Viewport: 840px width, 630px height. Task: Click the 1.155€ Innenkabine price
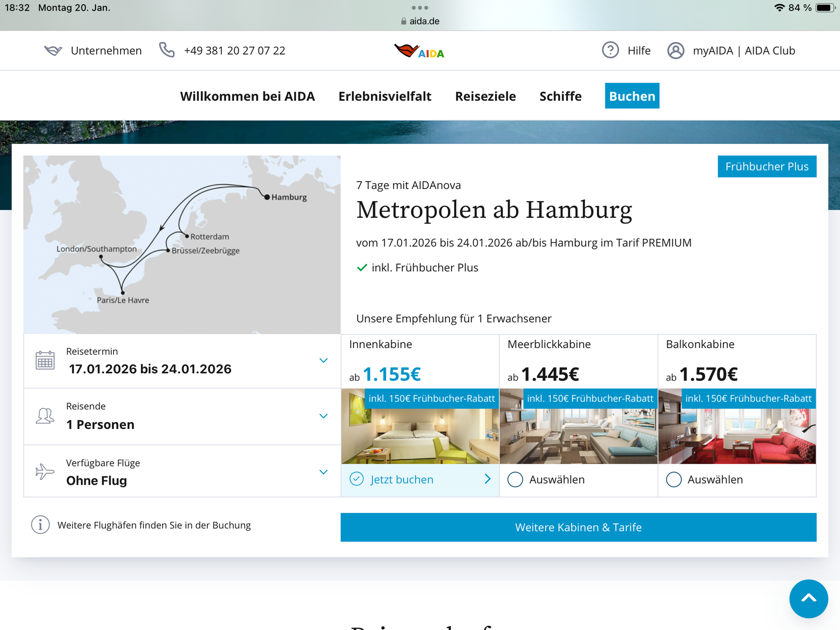click(392, 374)
